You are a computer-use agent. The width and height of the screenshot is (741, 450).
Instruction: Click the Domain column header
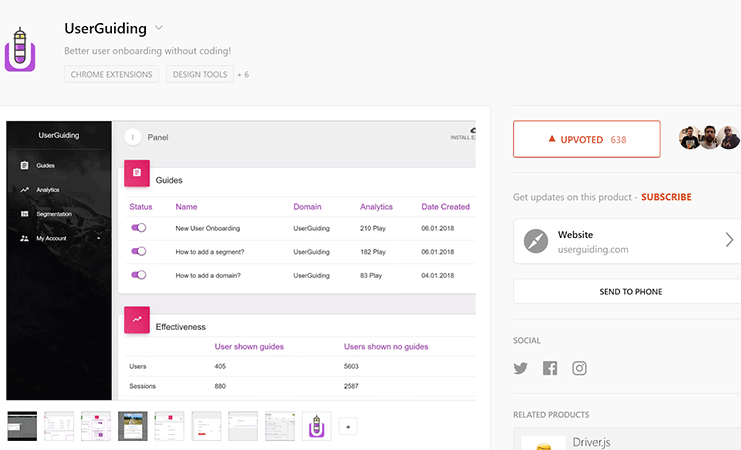[x=307, y=207]
